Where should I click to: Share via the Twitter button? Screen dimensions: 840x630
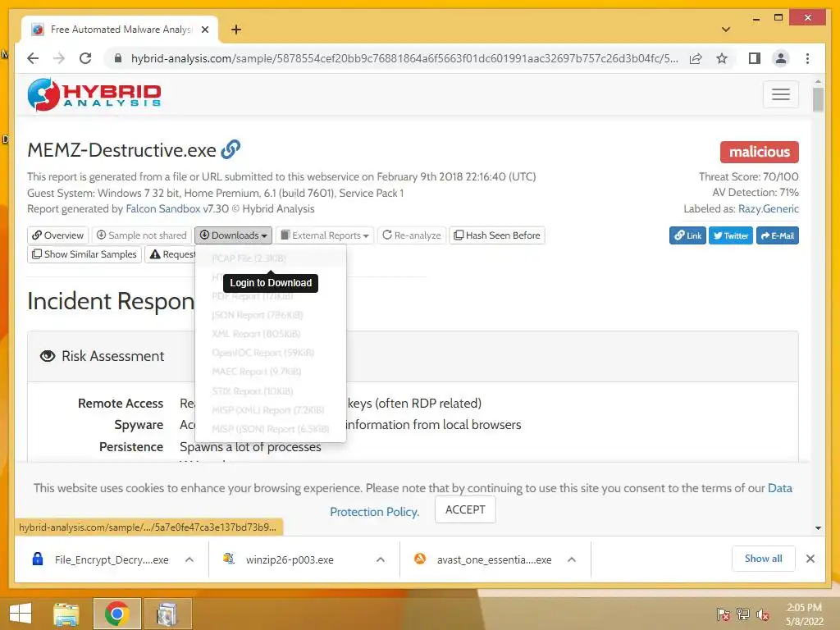click(x=731, y=235)
